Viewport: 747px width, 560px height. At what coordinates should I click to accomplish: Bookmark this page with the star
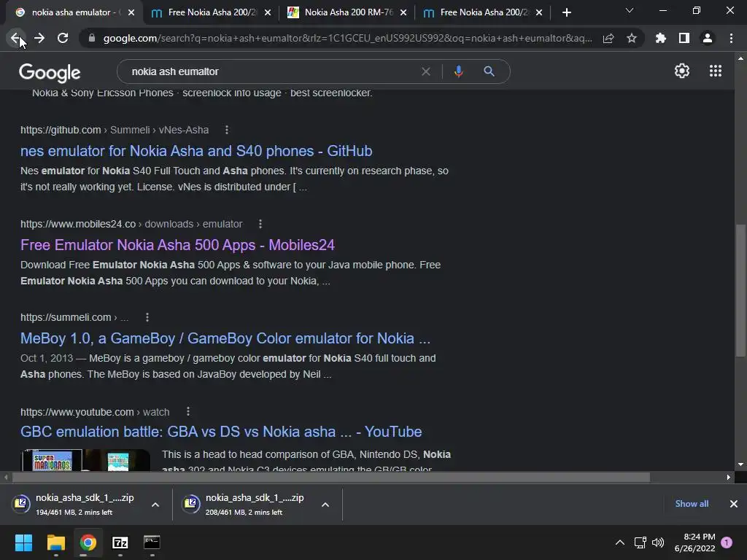[x=632, y=38]
